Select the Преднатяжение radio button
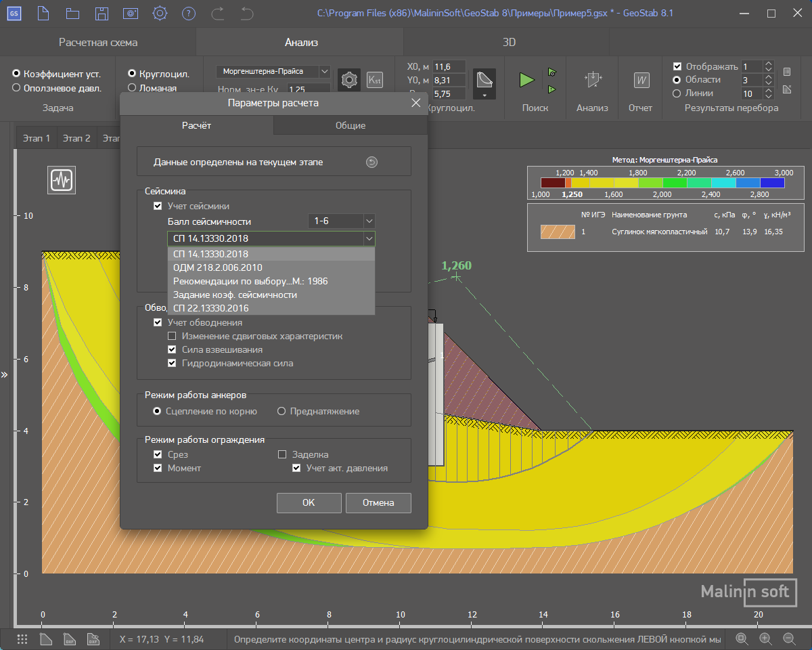 [281, 411]
